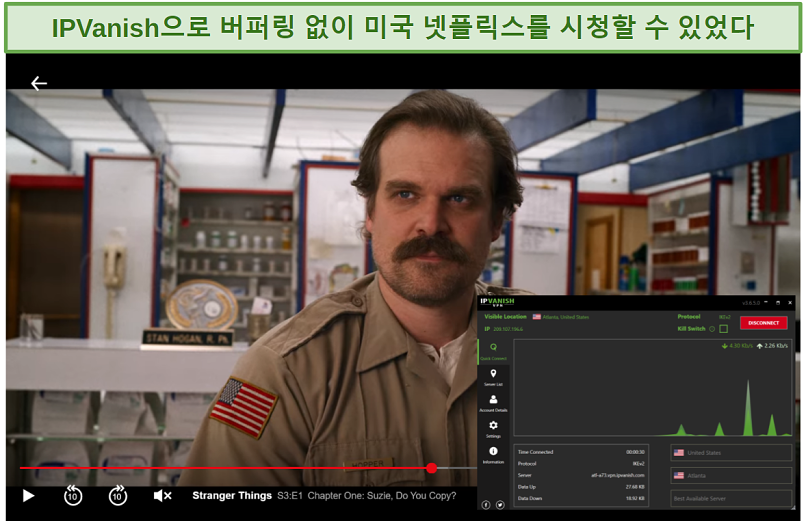Image resolution: width=806 pixels, height=521 pixels.
Task: Click the upload speed 2.26 Kb/s indicator
Action: [x=772, y=346]
